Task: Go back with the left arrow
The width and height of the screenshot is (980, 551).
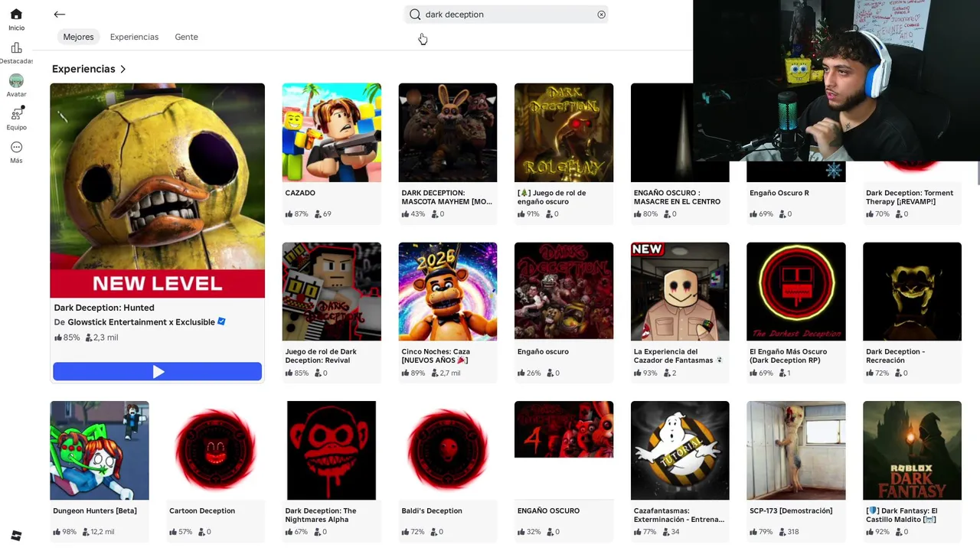Action: click(59, 15)
